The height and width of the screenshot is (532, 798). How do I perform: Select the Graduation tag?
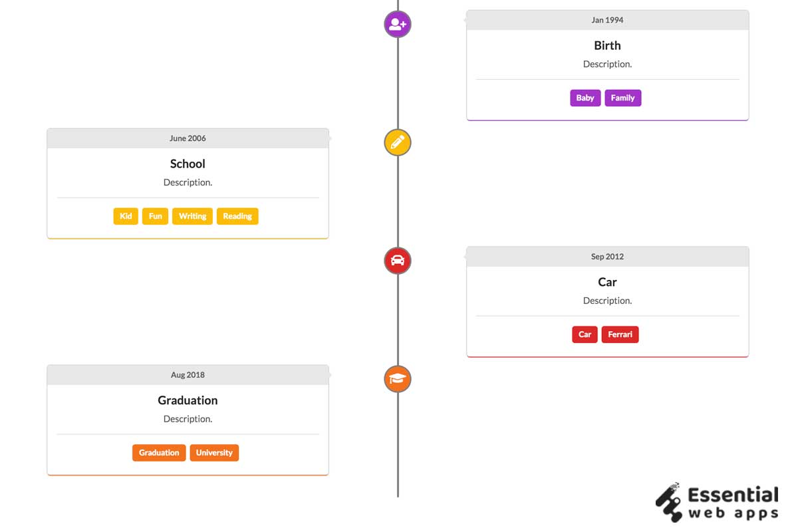(x=158, y=452)
